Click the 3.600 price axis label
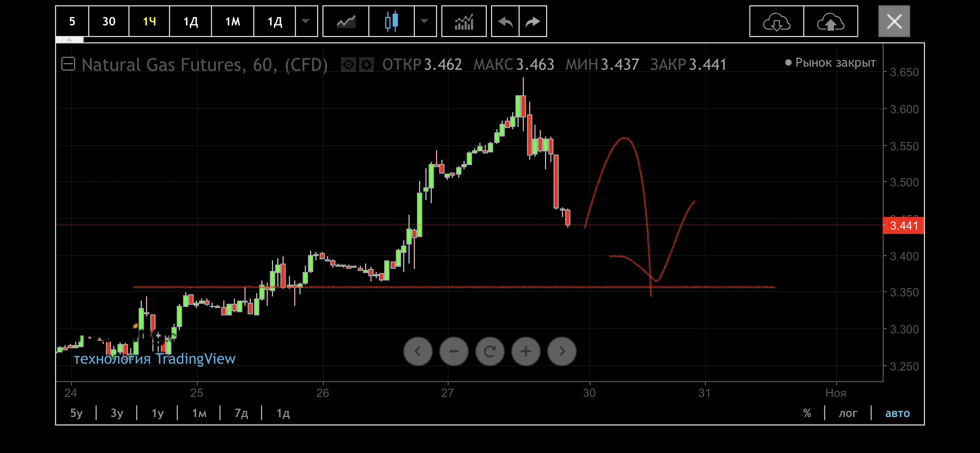 (x=904, y=109)
